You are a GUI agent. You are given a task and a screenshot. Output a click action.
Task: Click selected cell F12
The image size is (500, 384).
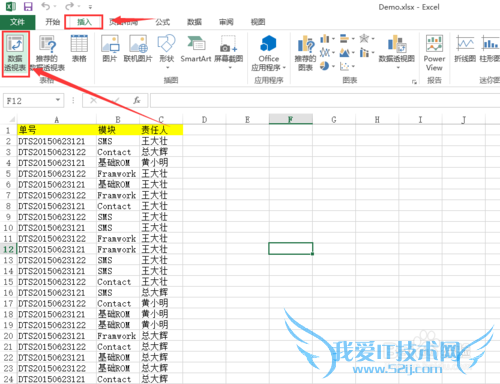coord(291,249)
